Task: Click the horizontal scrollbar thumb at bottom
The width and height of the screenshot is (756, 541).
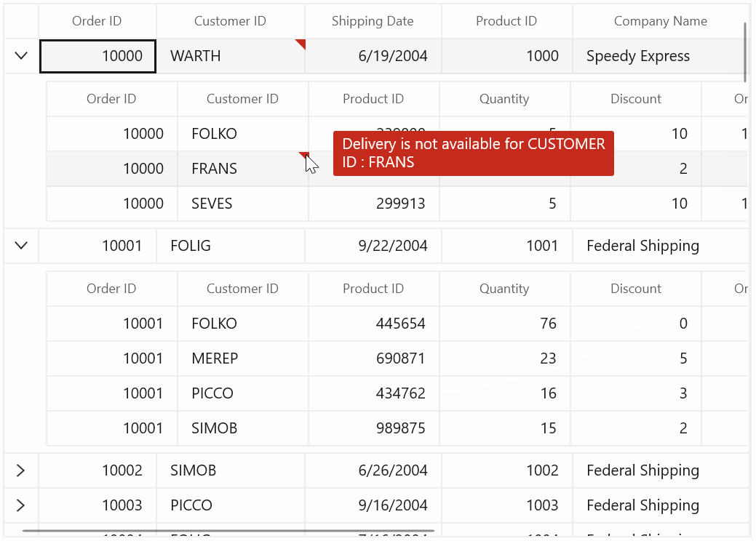Action: (x=228, y=531)
